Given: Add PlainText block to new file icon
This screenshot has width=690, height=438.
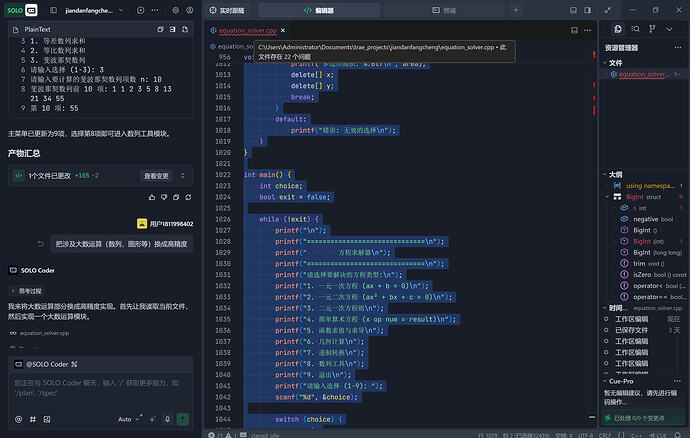Looking at the screenshot, I should coord(185,29).
